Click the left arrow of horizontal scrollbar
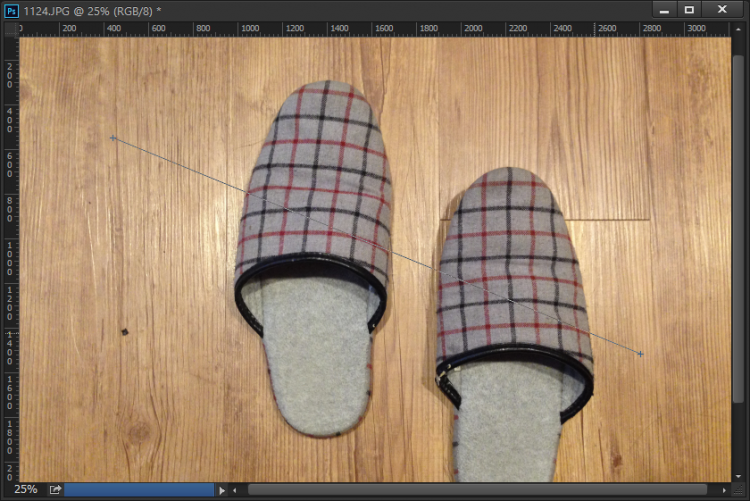This screenshot has height=501, width=750. tap(234, 490)
